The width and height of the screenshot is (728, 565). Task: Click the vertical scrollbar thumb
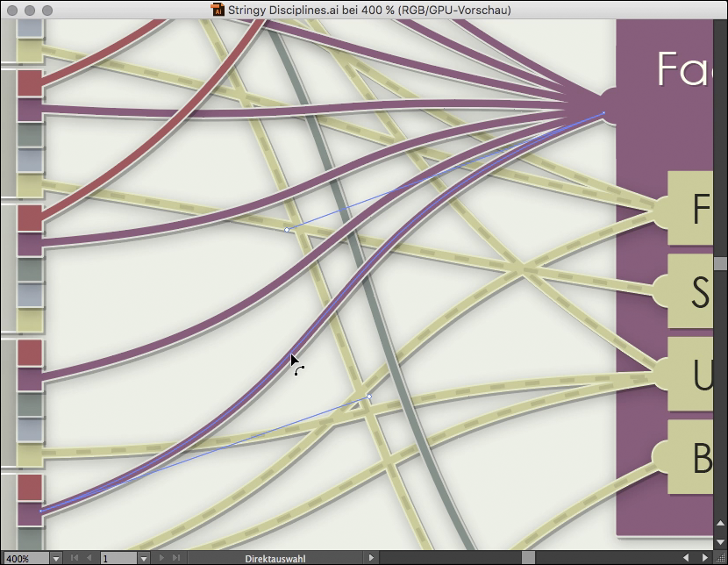pos(721,264)
